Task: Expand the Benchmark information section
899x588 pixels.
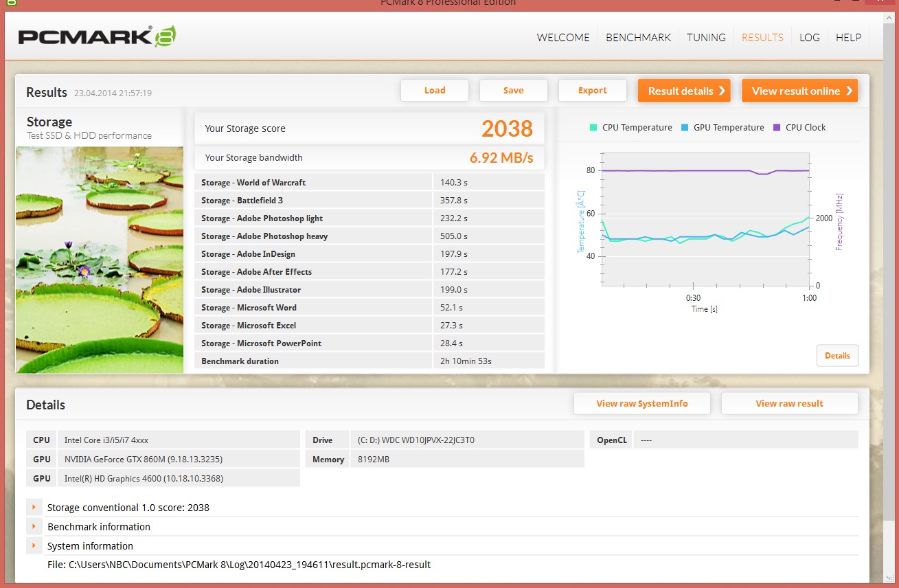Action: coord(33,527)
